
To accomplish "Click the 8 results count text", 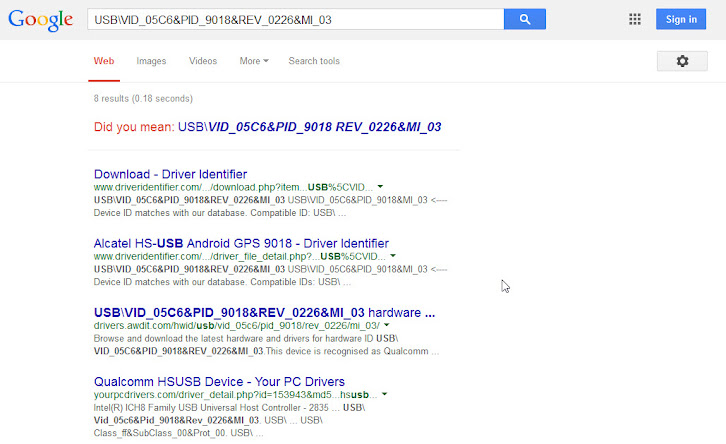I will pos(143,99).
